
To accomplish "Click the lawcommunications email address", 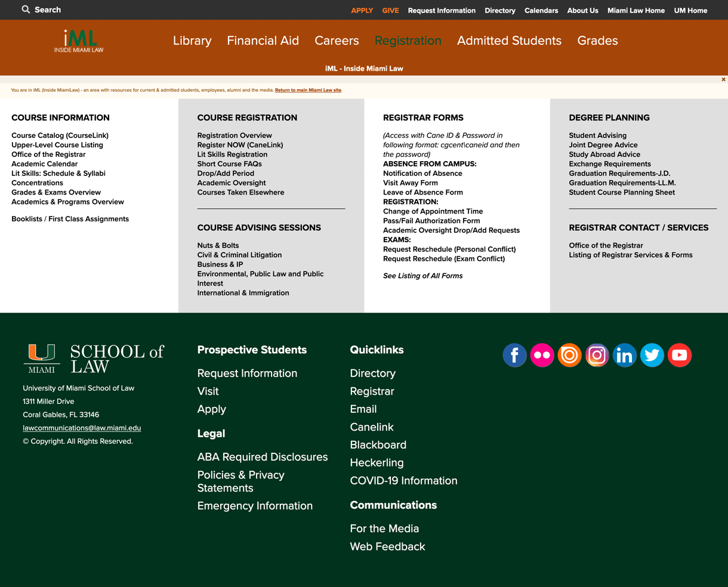I will tap(82, 428).
